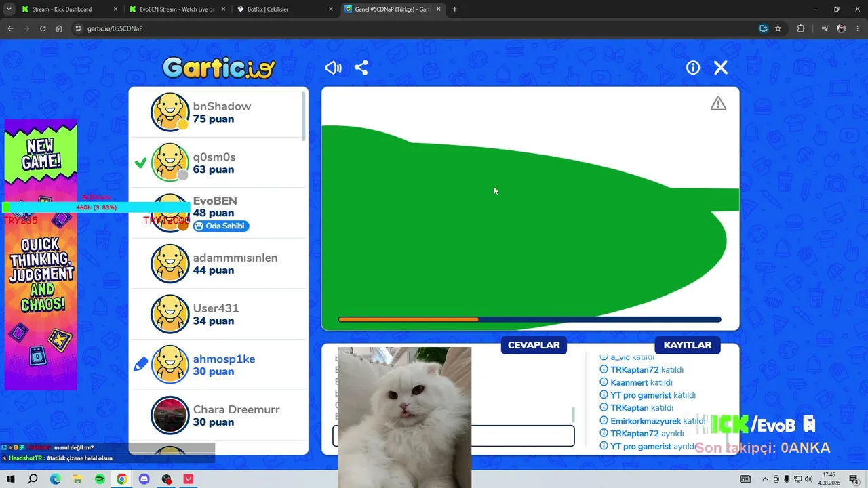Click the Oda Sahibi badge under EvoBEN
The width and height of the screenshot is (868, 488).
pyautogui.click(x=221, y=226)
